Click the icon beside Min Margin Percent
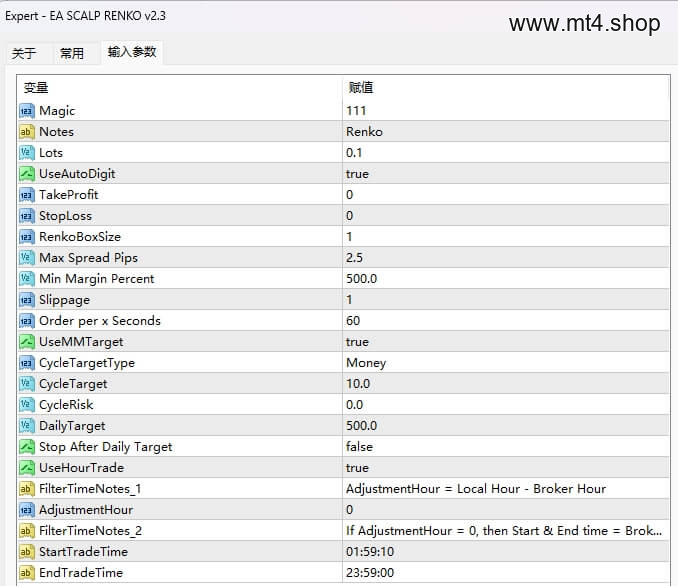 pos(26,279)
